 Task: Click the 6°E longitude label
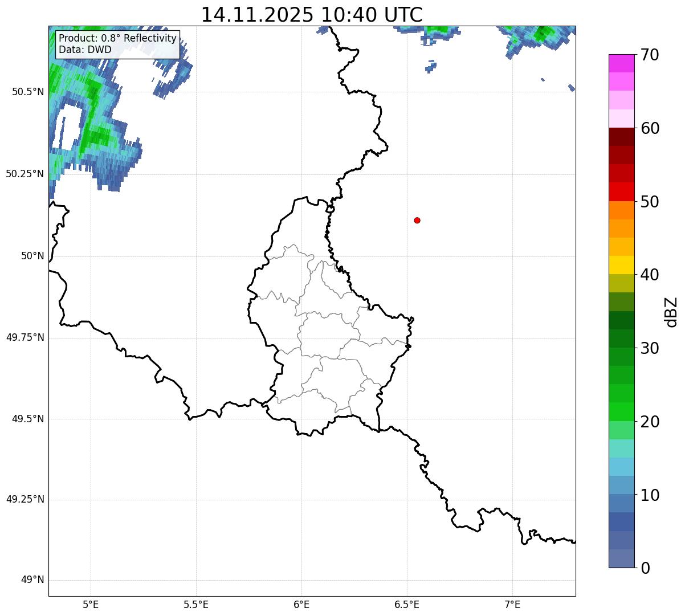[301, 604]
